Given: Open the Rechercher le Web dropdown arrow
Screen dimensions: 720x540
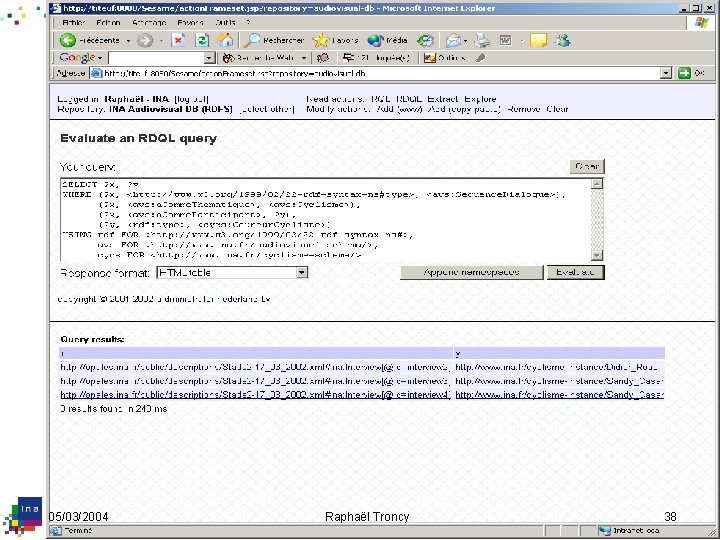Looking at the screenshot, I should (x=304, y=58).
